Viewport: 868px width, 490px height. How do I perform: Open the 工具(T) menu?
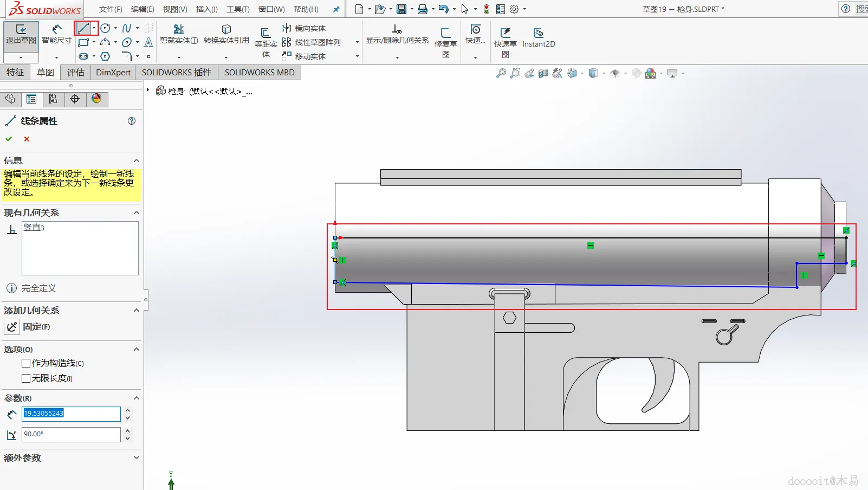(238, 9)
